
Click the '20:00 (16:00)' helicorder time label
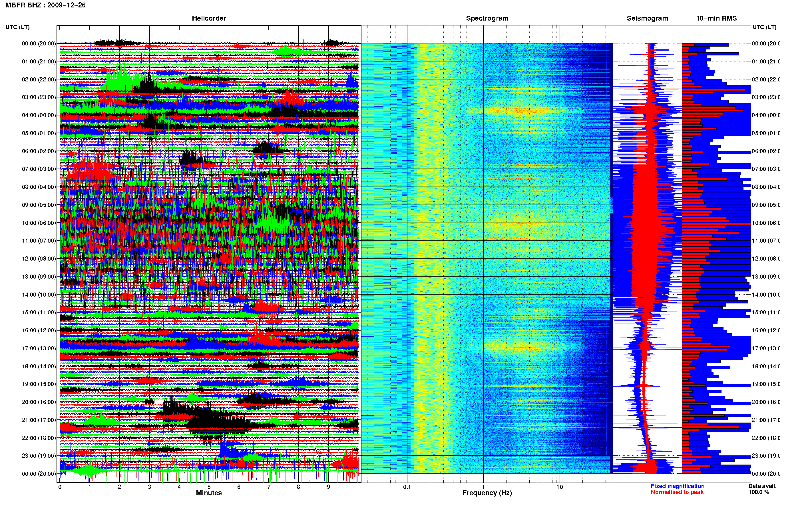39,402
